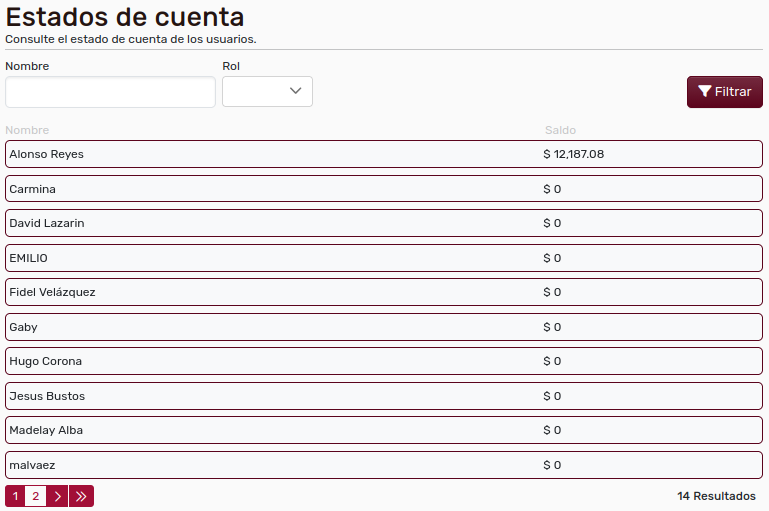Click the funnel icon on Filtrar

click(705, 92)
